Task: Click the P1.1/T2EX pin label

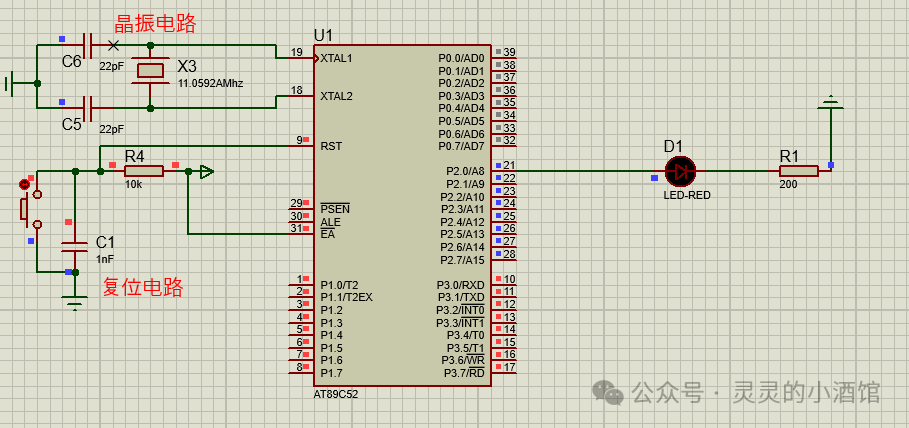Action: [347, 298]
